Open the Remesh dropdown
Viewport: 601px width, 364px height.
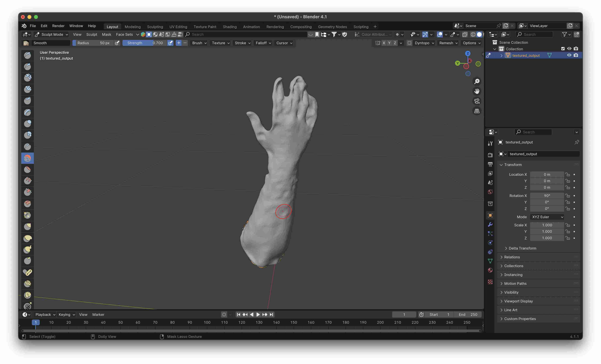coord(448,43)
